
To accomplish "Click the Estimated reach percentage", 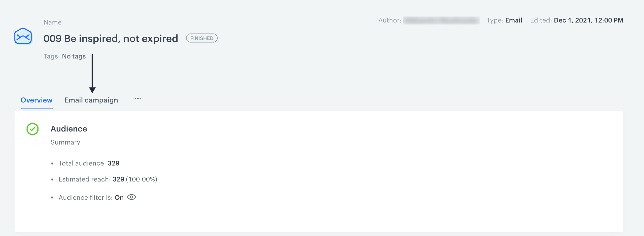I will (x=142, y=179).
